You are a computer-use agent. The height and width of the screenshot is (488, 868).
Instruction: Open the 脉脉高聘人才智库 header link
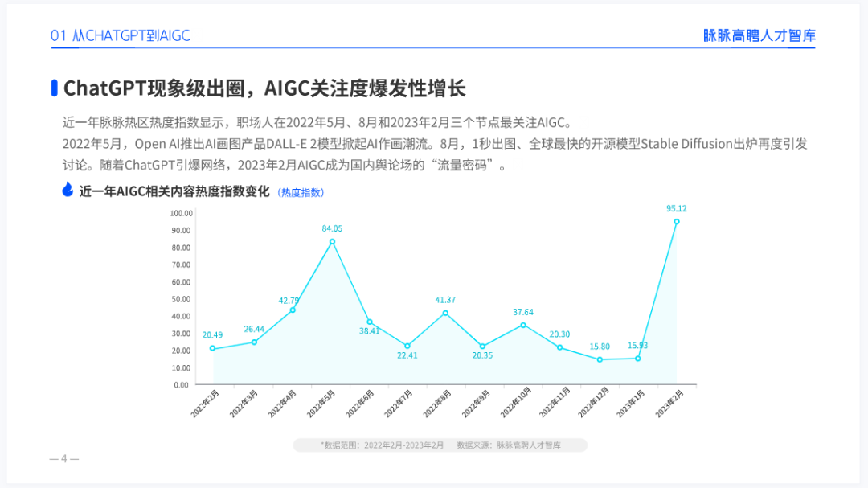click(x=759, y=35)
